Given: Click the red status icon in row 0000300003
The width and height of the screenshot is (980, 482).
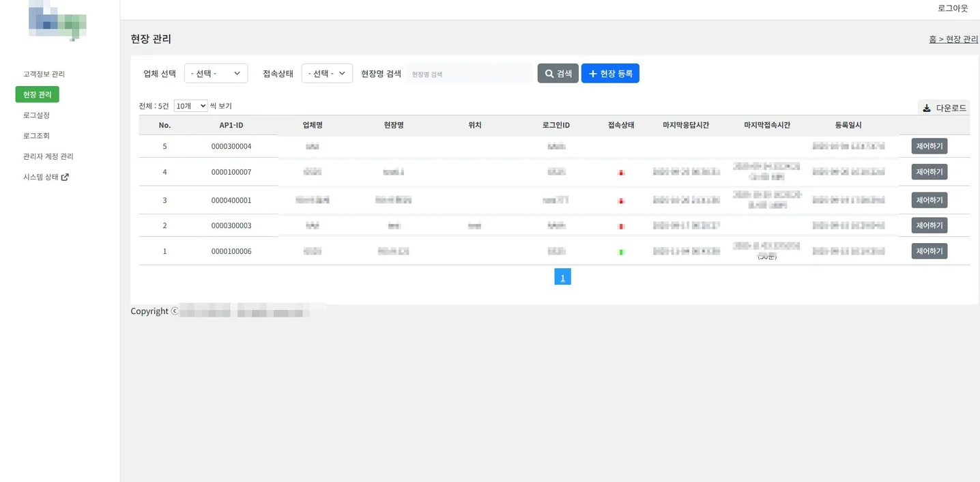Looking at the screenshot, I should [x=621, y=226].
